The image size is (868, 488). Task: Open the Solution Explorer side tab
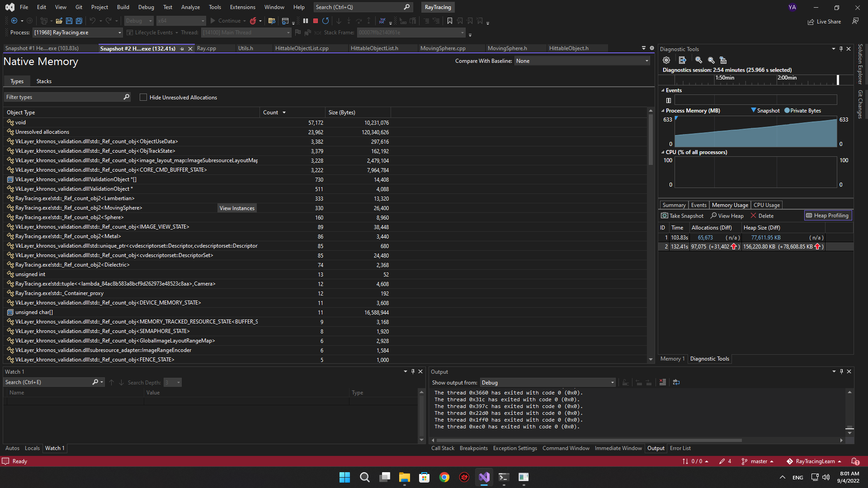[x=860, y=64]
